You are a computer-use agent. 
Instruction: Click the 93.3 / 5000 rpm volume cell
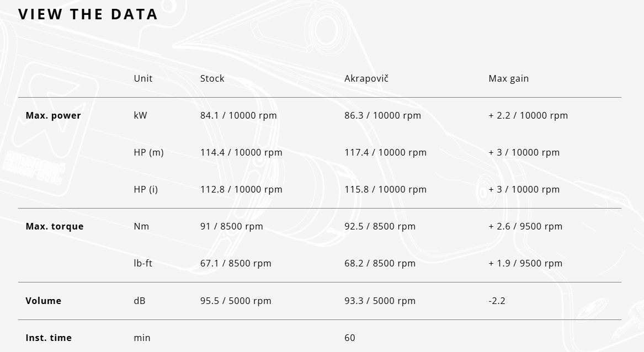coord(380,301)
